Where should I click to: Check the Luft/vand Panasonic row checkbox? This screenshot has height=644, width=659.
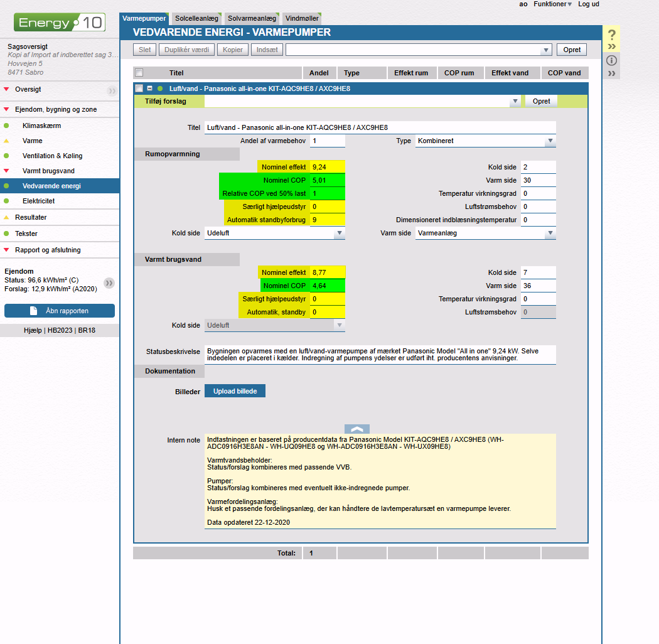[x=139, y=89]
